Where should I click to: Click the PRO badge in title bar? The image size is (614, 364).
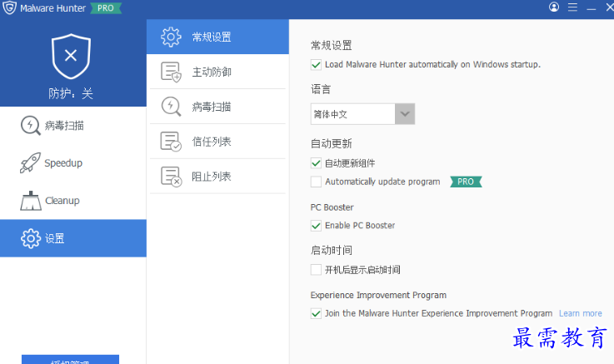[106, 8]
